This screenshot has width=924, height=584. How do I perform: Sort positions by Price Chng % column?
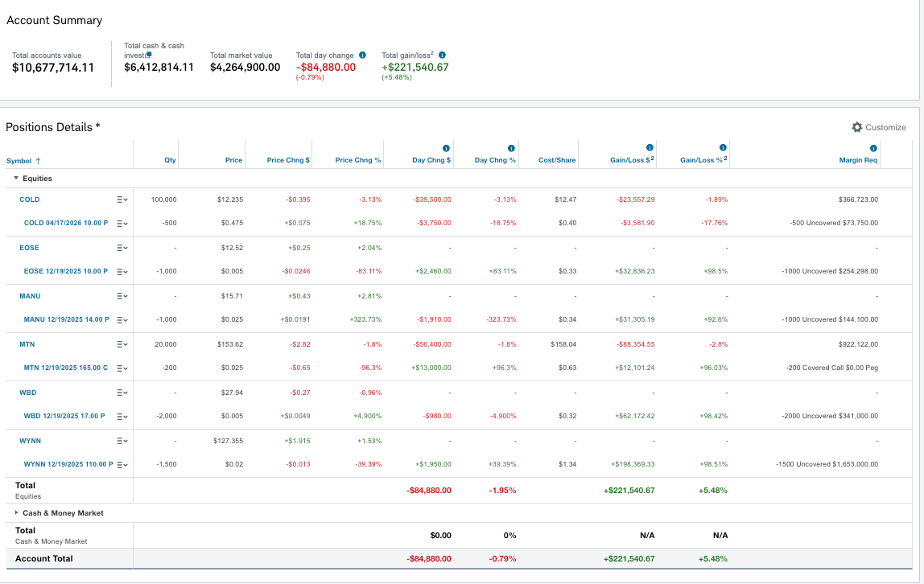coord(357,160)
